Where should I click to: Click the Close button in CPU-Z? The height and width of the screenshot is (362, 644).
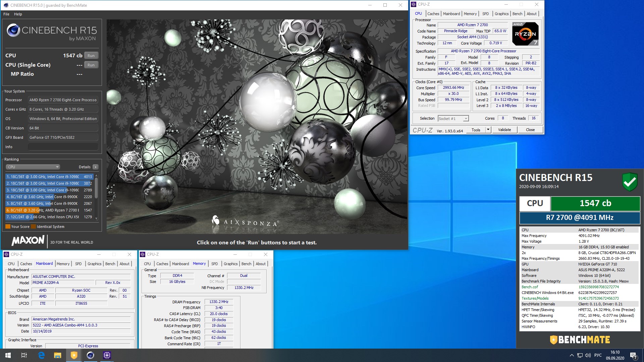coord(530,130)
